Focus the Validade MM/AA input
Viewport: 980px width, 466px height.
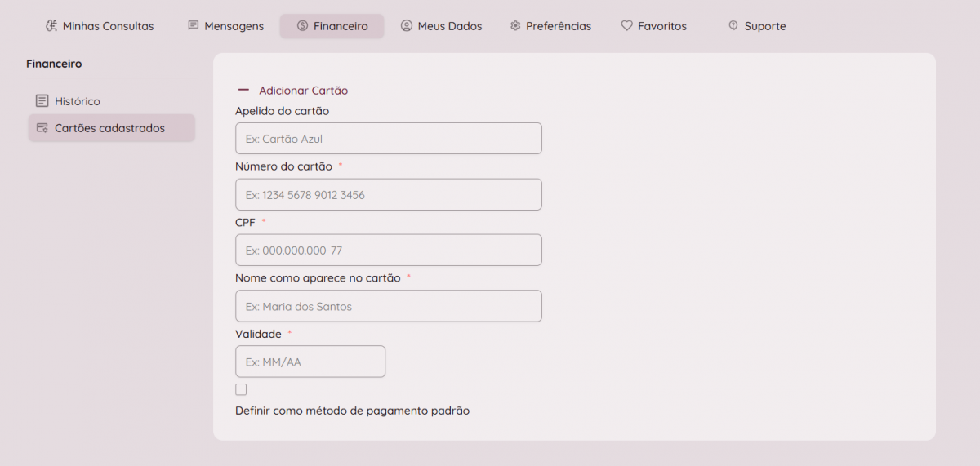point(310,362)
